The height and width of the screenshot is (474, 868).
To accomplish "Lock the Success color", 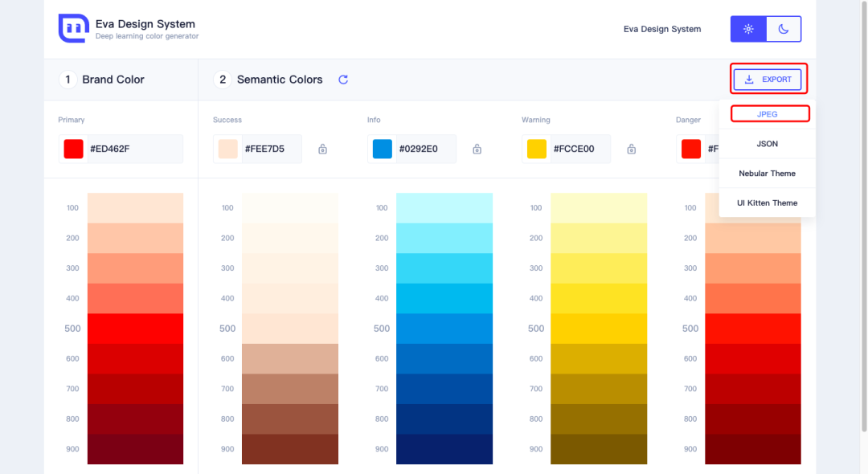I will point(322,149).
